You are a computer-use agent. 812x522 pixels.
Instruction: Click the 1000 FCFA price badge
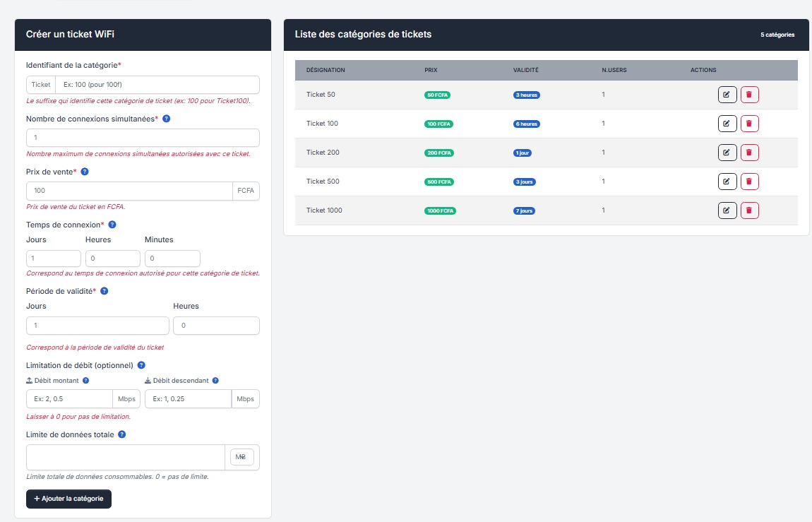click(441, 210)
